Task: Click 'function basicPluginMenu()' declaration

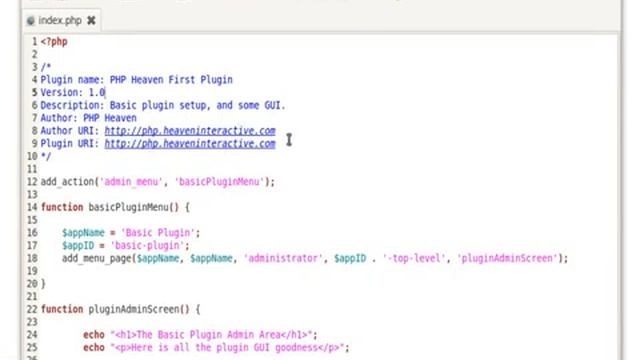Action: 110,207
